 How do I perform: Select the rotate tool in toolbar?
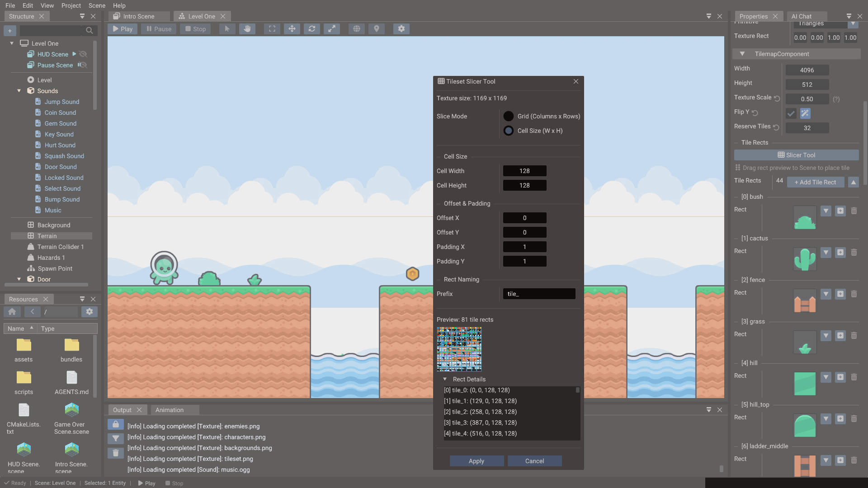click(312, 29)
